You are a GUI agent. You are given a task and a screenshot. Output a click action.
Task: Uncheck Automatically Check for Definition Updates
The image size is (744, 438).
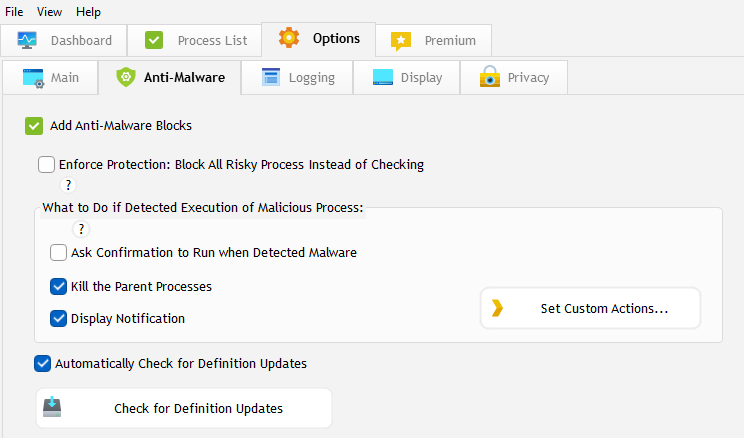click(x=42, y=363)
